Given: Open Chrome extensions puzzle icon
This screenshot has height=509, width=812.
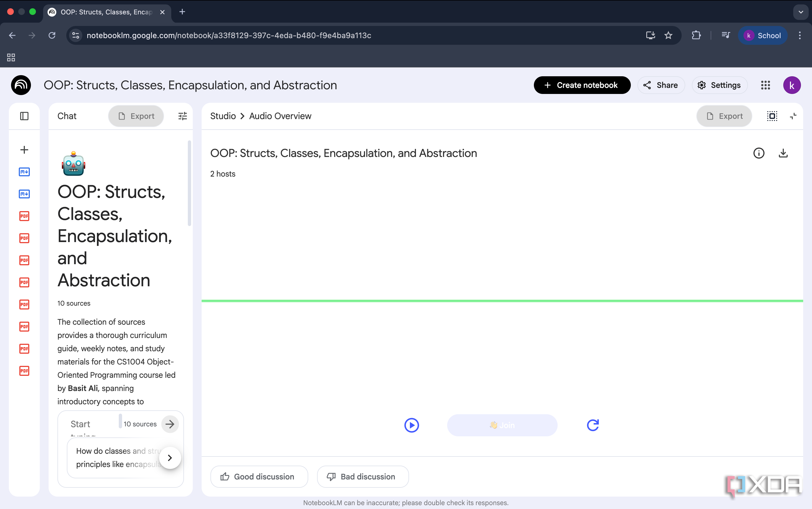Looking at the screenshot, I should point(696,35).
